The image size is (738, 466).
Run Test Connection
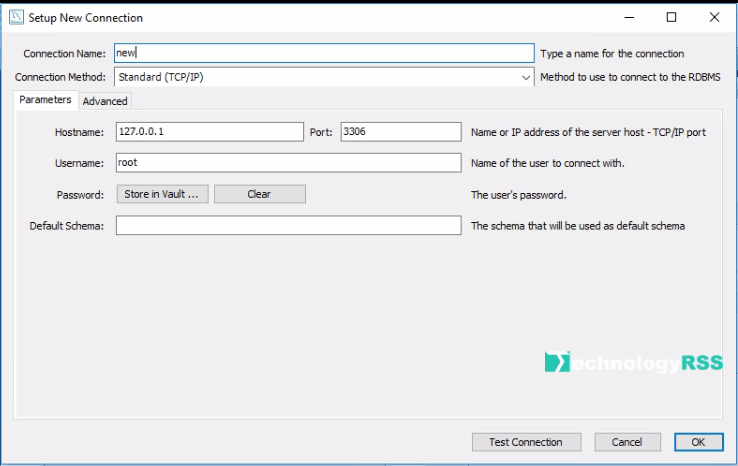pos(525,442)
